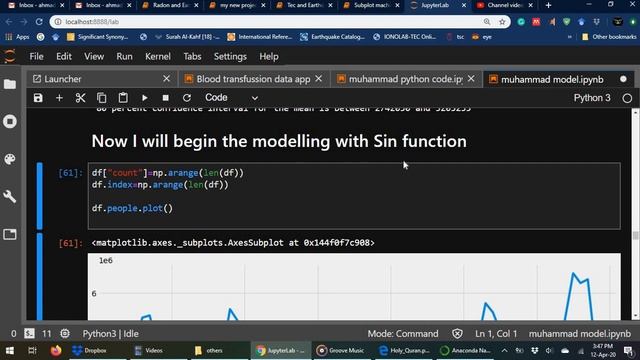
Task: Paste cells from clipboard icon
Action: [123, 98]
